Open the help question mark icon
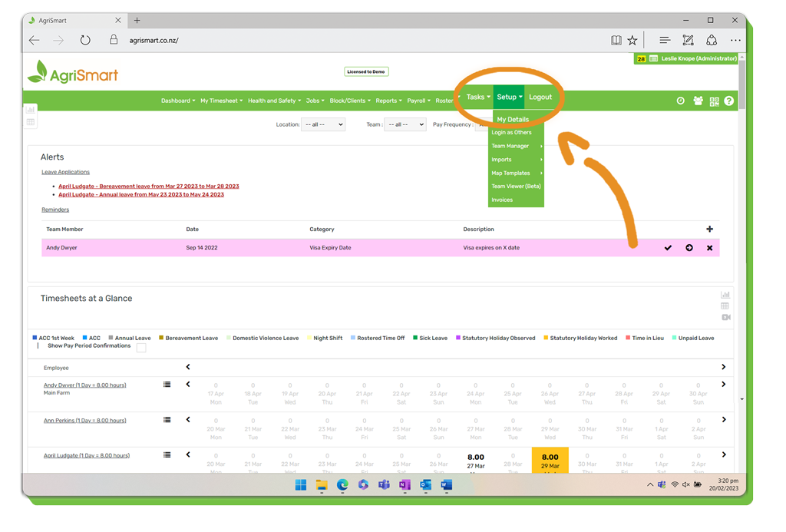 (x=729, y=101)
